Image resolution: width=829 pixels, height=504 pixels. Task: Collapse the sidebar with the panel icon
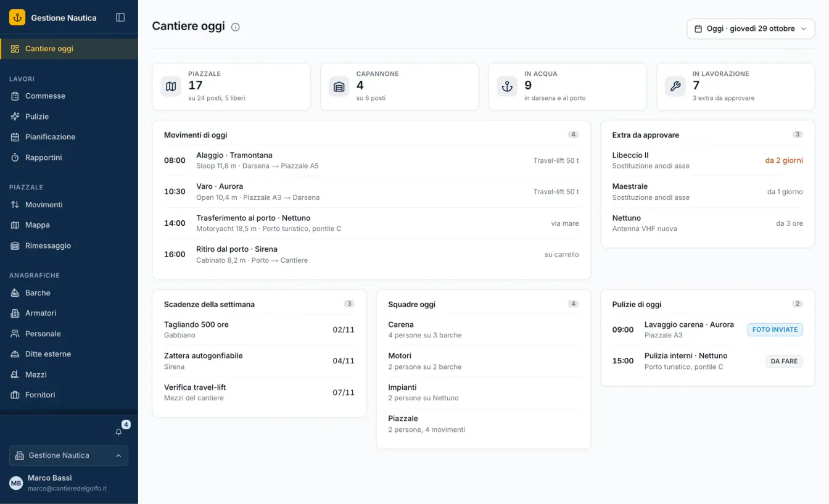coord(120,18)
